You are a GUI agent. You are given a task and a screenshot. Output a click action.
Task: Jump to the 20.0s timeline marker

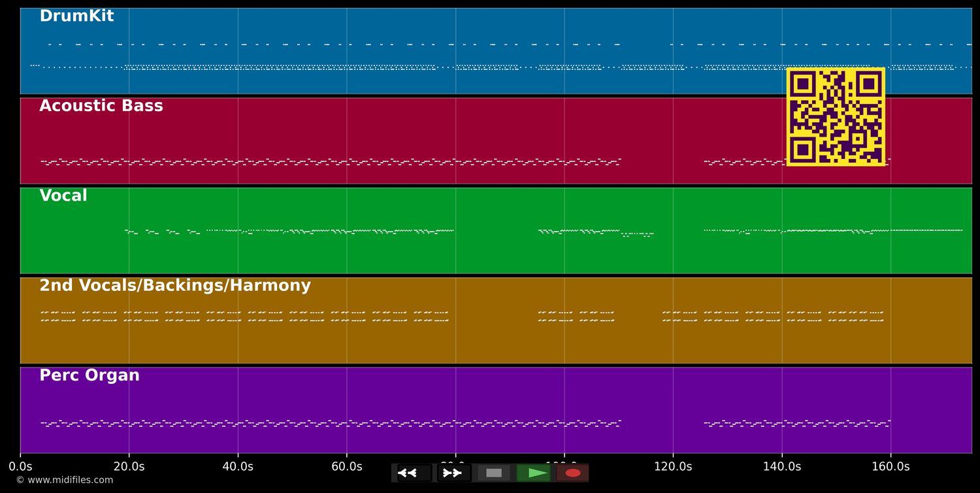tap(129, 466)
